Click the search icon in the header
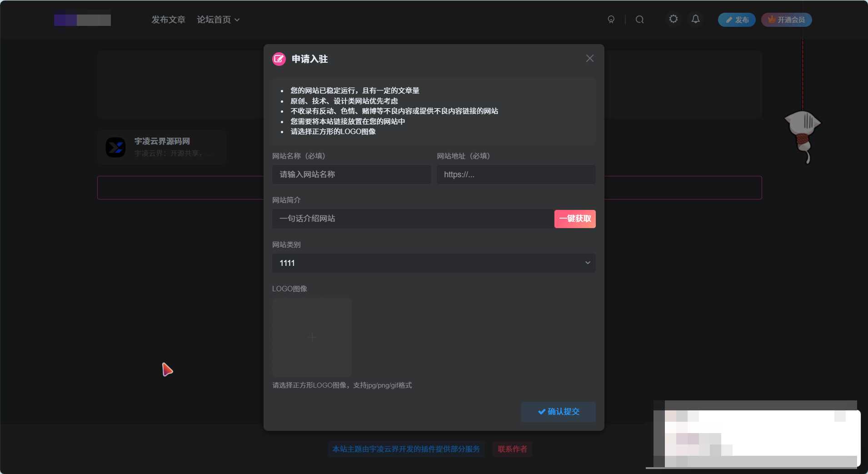The width and height of the screenshot is (868, 474). coord(639,20)
